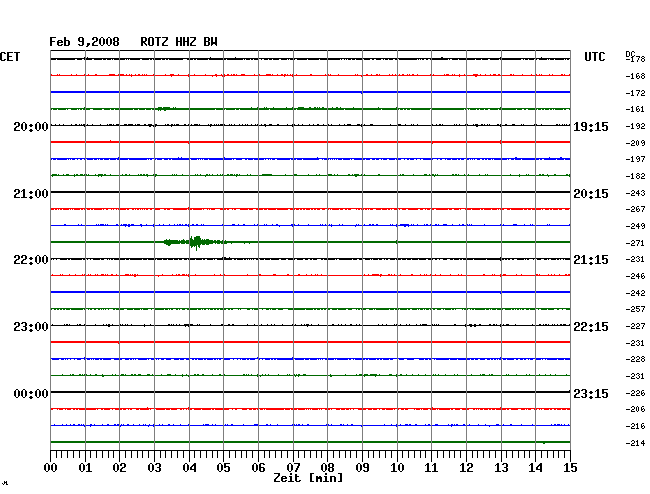Image resolution: width=650 pixels, height=494 pixels.
Task: Click the minute tick label '11'
Action: coord(431,468)
